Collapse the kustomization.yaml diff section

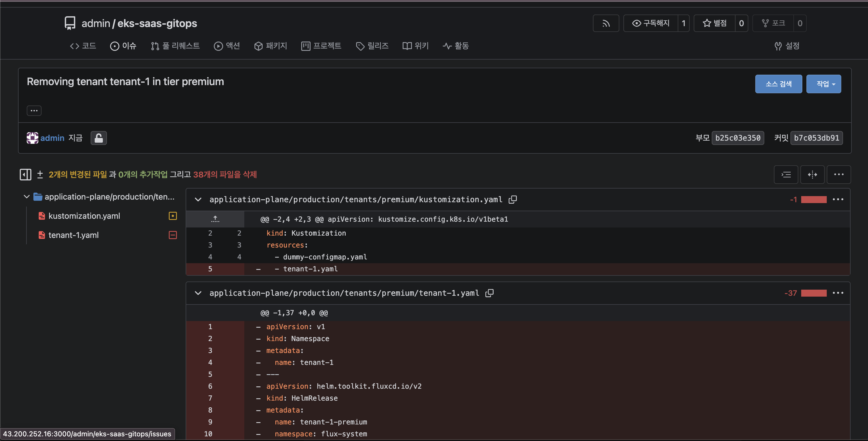point(198,200)
